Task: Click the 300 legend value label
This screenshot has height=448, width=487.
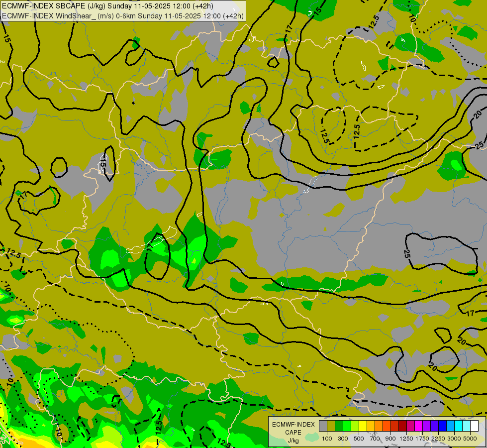Action: [343, 439]
